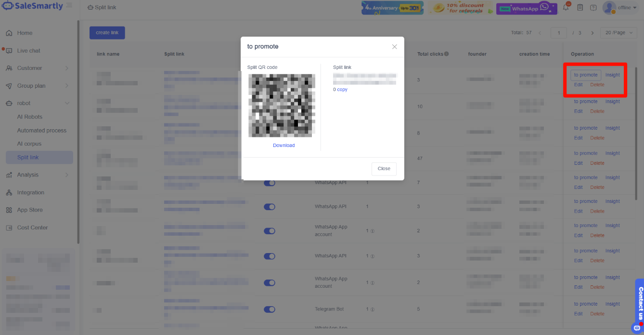Open notifications bell icon in header
This screenshot has height=335, width=644.
[567, 7]
